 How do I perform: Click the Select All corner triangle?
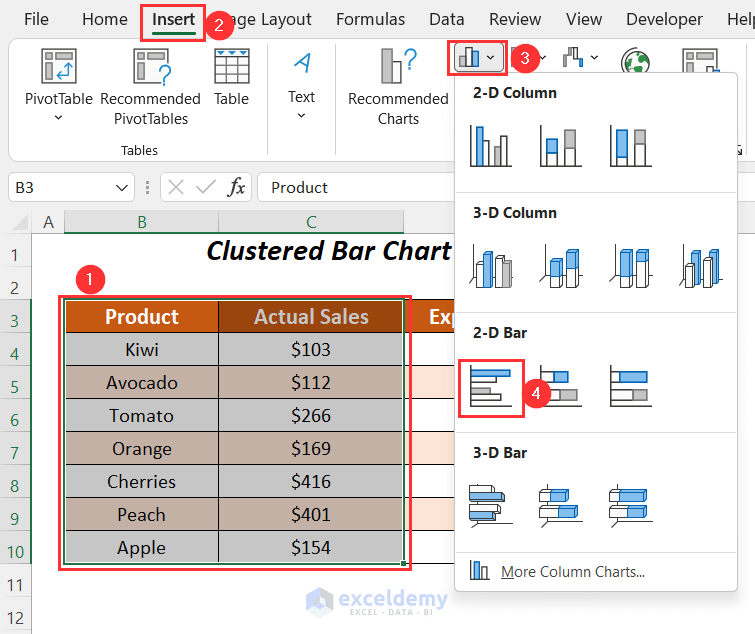pos(19,222)
